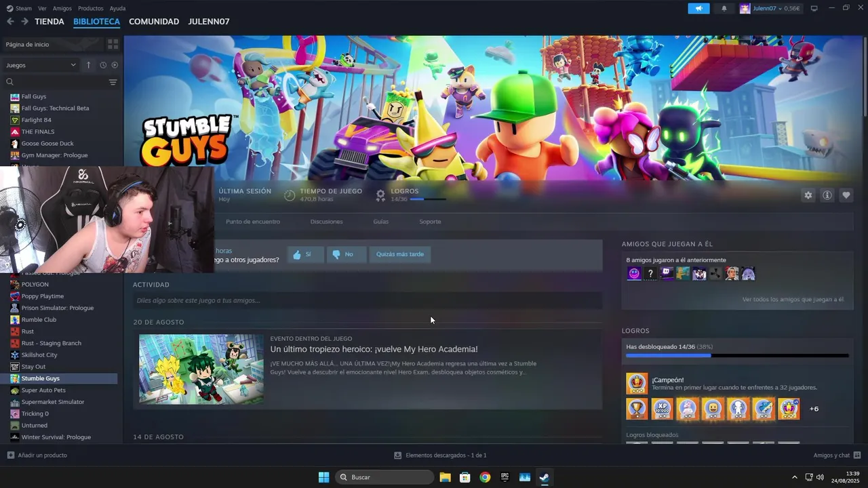Open 'Un último tropiezo heroico' event title
This screenshot has width=868, height=488.
tap(374, 349)
